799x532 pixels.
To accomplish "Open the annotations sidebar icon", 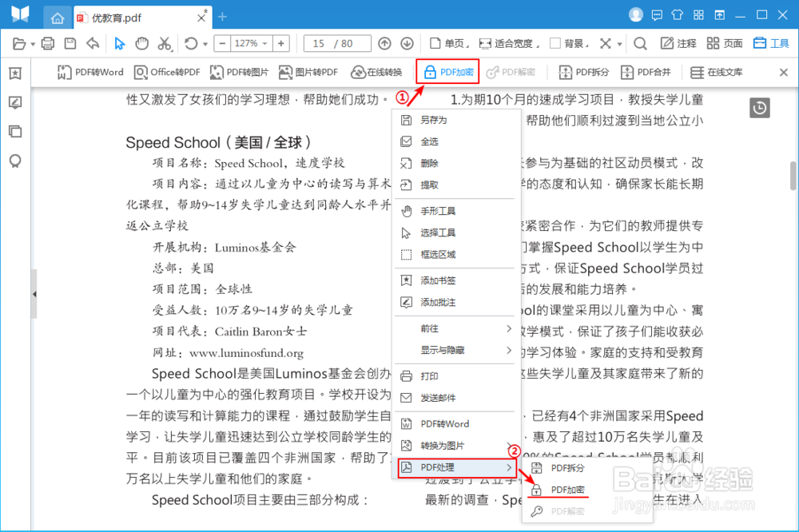I will pyautogui.click(x=15, y=102).
